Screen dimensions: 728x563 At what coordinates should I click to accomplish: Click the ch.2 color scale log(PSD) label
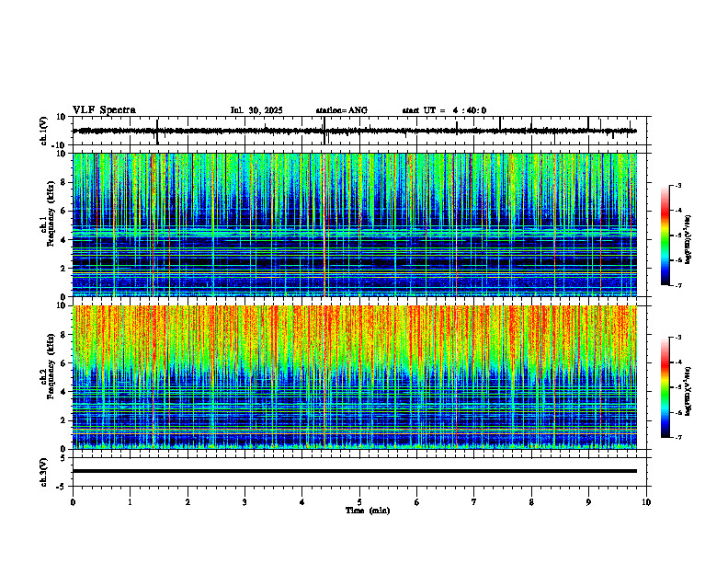(688, 392)
